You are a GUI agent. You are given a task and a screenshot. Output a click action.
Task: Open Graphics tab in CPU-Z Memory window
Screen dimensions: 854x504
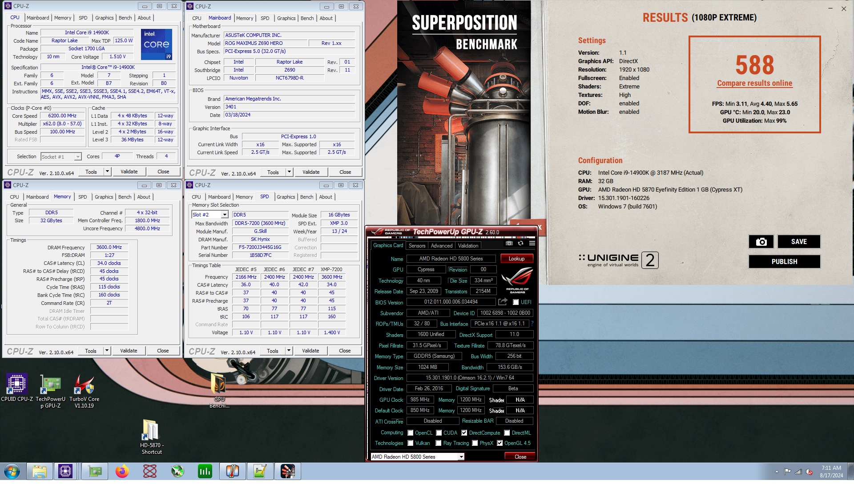(104, 197)
